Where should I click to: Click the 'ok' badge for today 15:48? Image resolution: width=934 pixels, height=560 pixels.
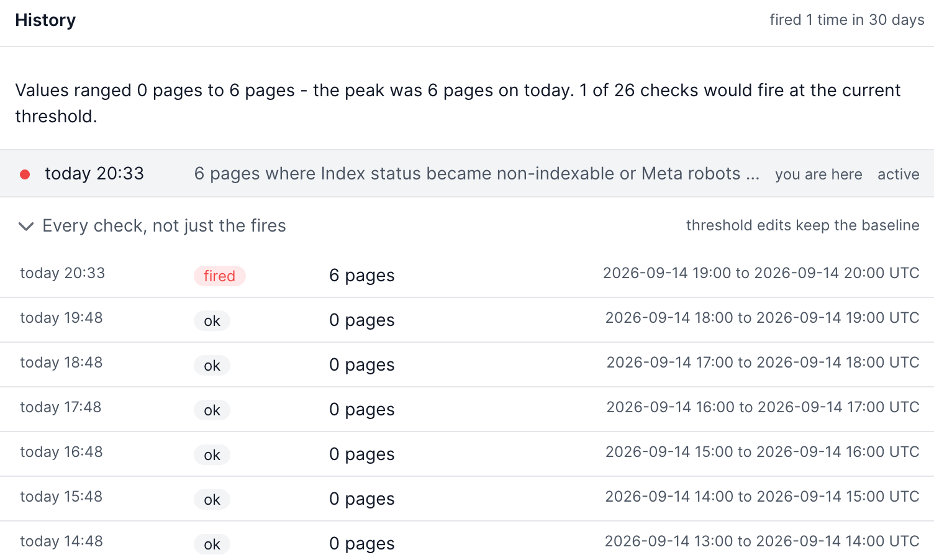pos(212,499)
